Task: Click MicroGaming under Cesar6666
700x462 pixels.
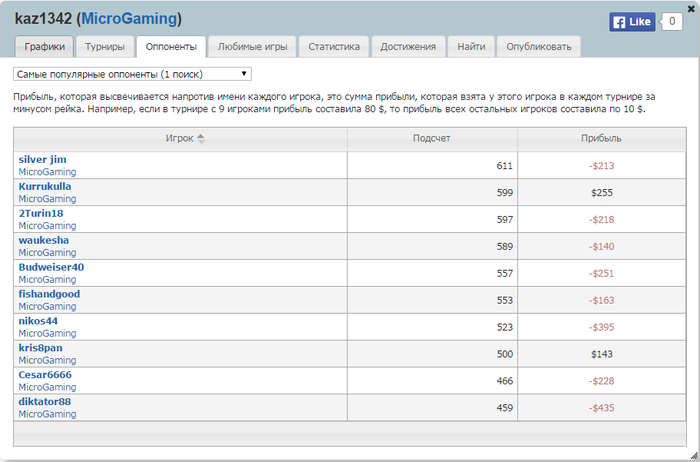Action: [47, 387]
